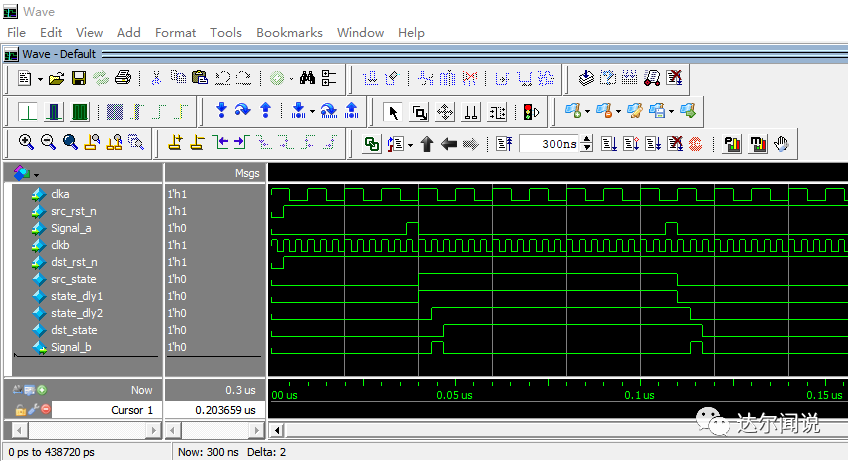Image resolution: width=848 pixels, height=461 pixels.
Task: Click the Jump to Bookmark green arrow icon
Action: [x=688, y=111]
